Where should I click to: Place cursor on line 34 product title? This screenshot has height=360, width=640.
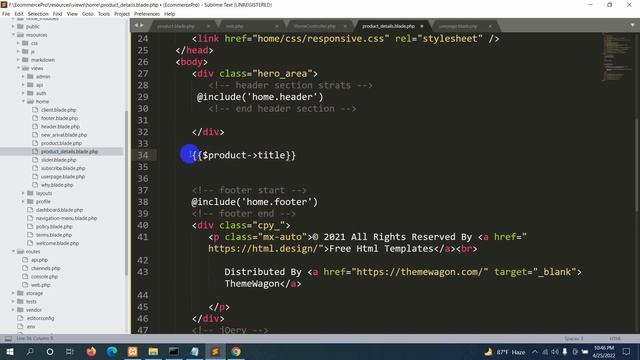(x=244, y=155)
